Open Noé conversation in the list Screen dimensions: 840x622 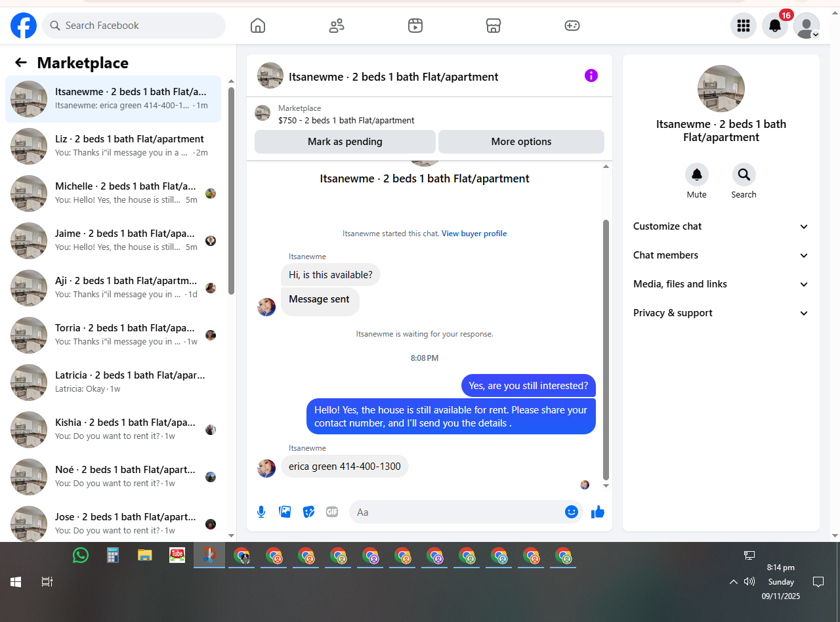pyautogui.click(x=113, y=477)
